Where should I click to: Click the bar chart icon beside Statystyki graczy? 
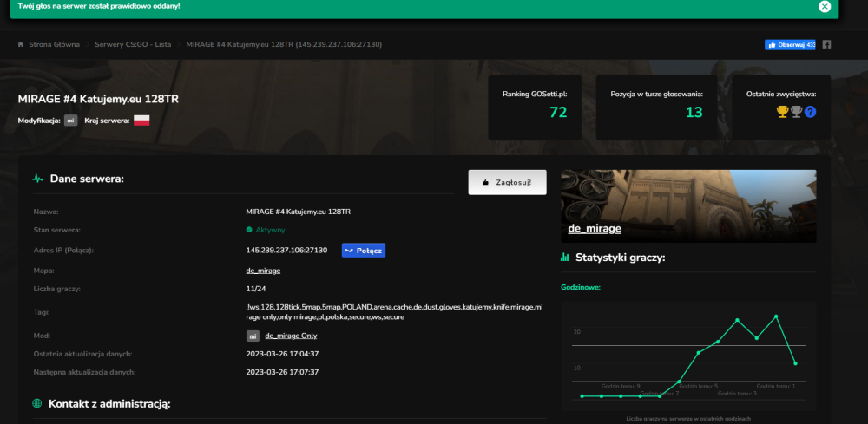click(x=565, y=257)
